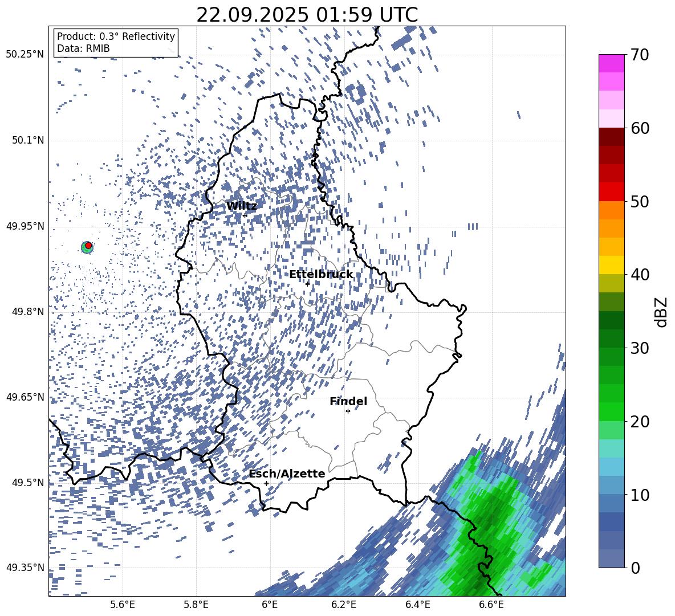The image size is (675, 616).
Task: Click the magenta top swatch of colorbar
Action: click(x=611, y=63)
